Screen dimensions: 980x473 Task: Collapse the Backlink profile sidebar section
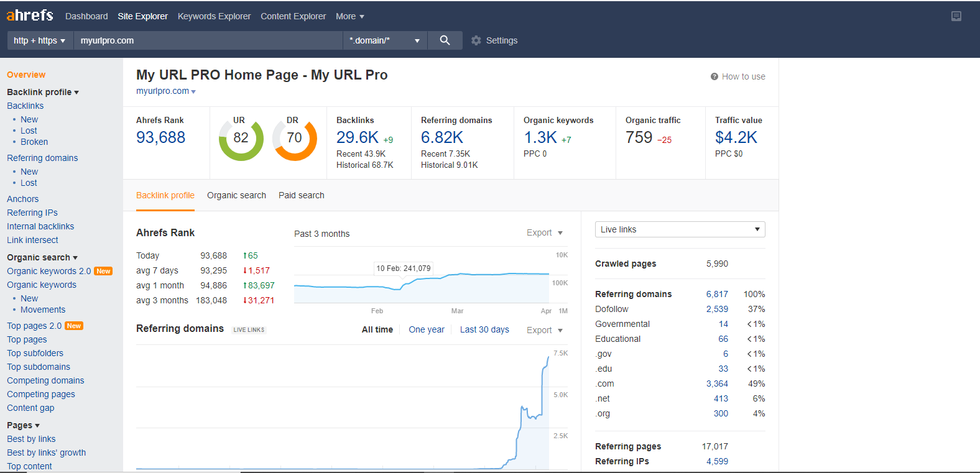click(x=43, y=92)
